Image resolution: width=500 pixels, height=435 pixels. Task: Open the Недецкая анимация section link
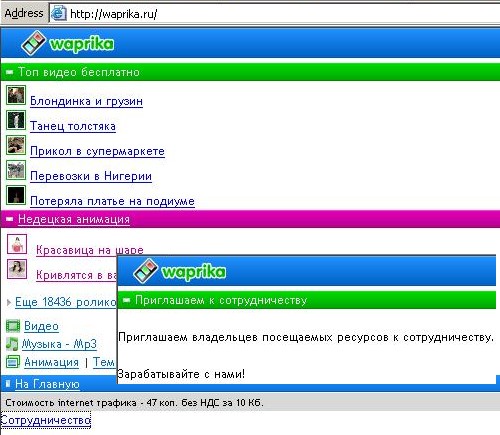point(74,219)
